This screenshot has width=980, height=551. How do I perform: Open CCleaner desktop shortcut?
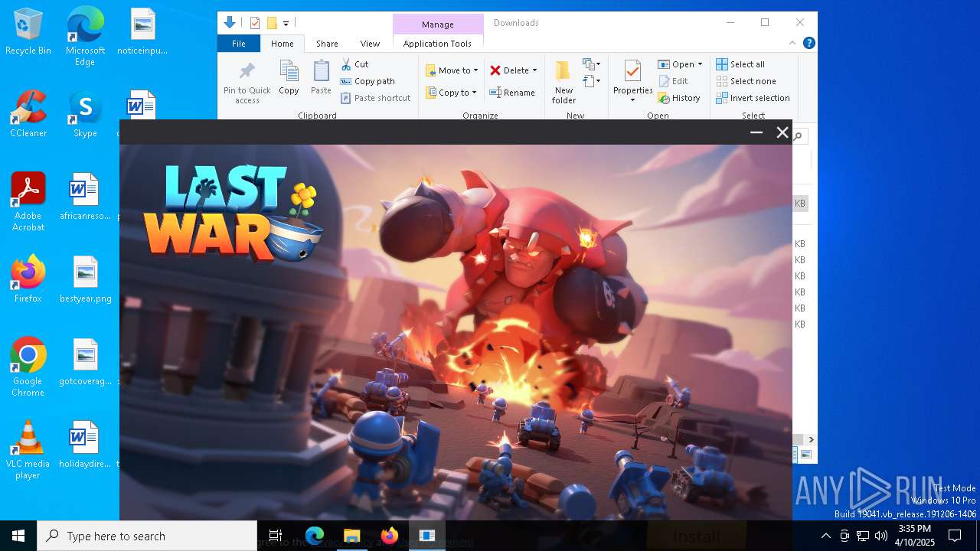[x=28, y=115]
